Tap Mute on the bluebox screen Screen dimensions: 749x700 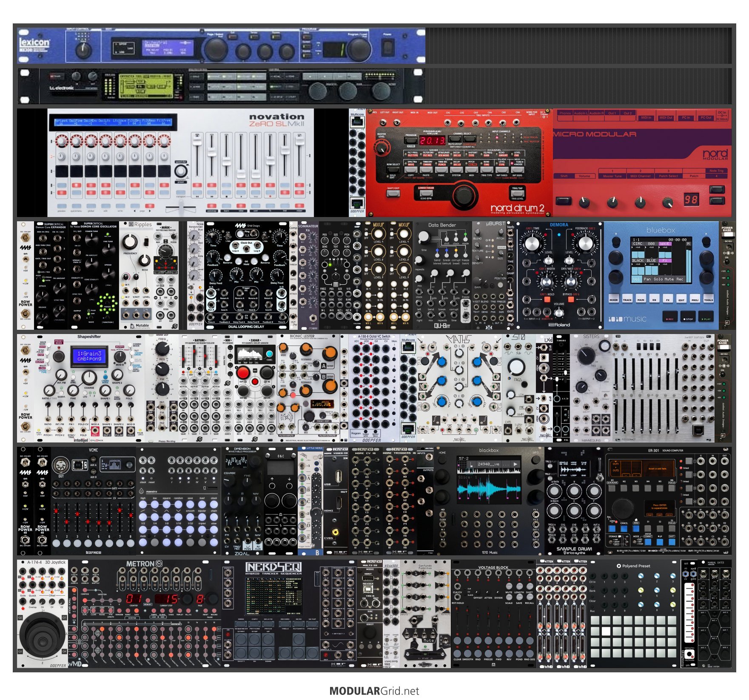[669, 279]
